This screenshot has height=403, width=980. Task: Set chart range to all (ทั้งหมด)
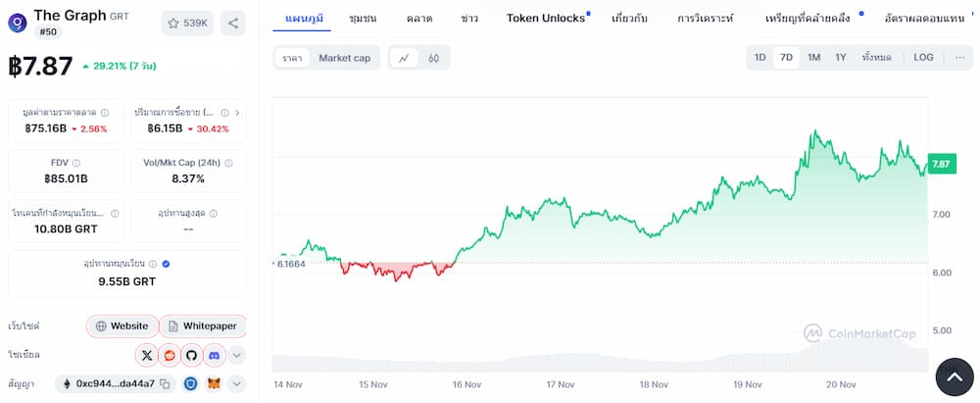pyautogui.click(x=876, y=58)
